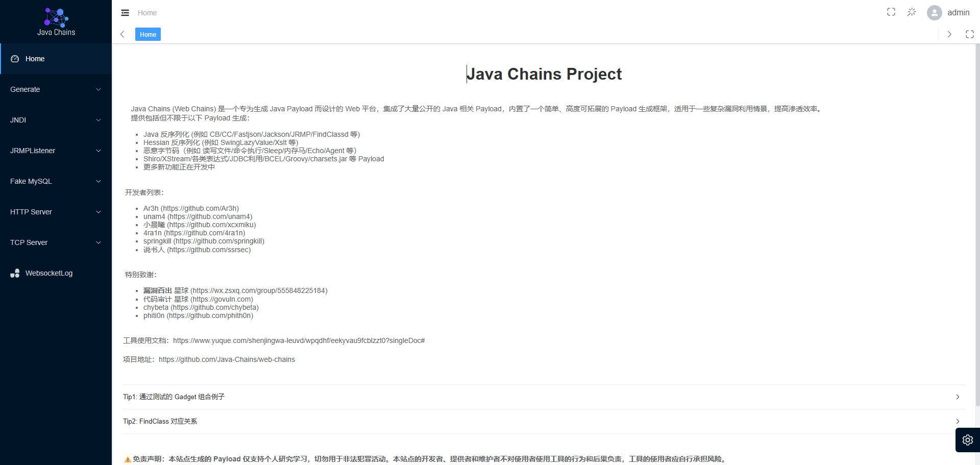Click the phith0n thanks entry
Image resolution: width=980 pixels, height=465 pixels.
tap(198, 315)
